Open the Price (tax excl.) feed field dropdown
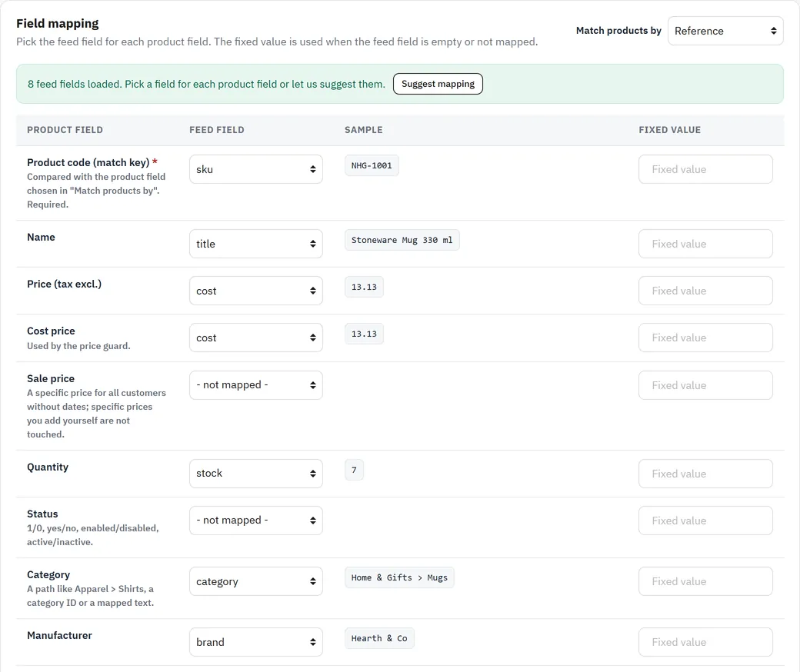This screenshot has height=672, width=800. 256,291
